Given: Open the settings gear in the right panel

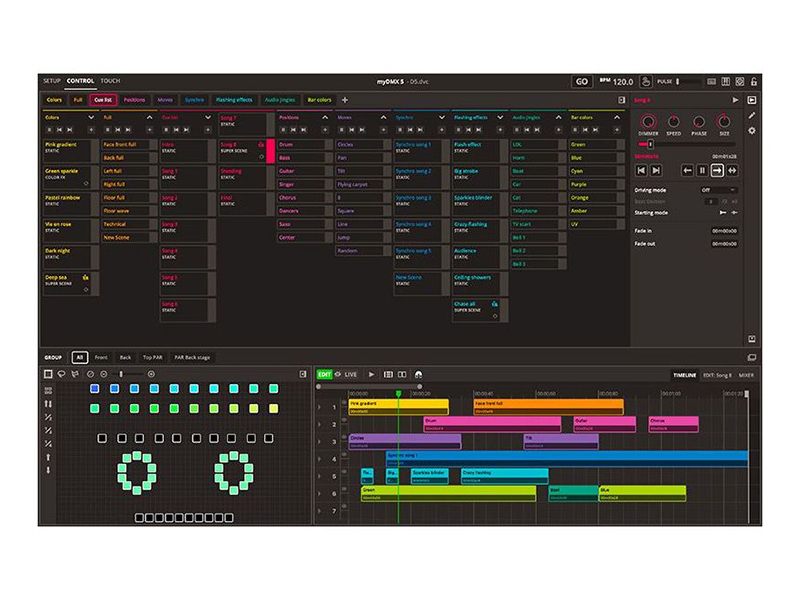Looking at the screenshot, I should point(751,129).
